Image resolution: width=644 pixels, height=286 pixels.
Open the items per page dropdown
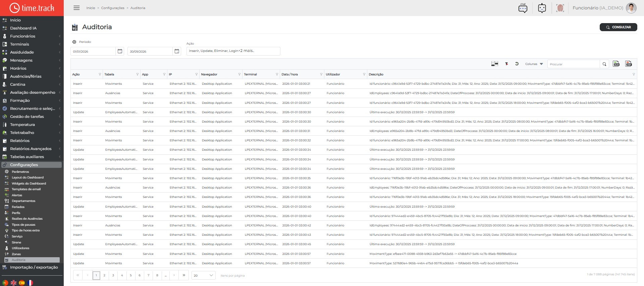coord(203,275)
